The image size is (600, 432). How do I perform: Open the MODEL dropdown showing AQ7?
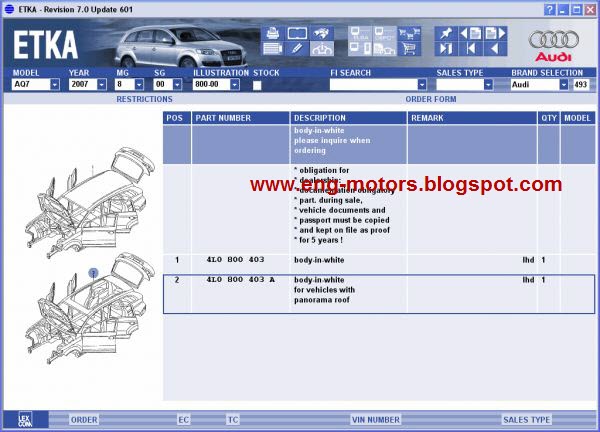(55, 84)
